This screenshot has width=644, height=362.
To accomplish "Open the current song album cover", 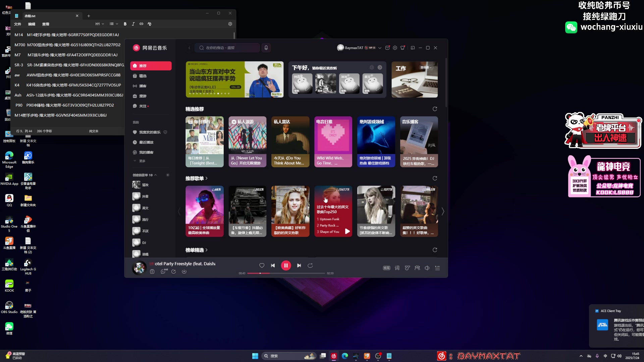I will click(x=139, y=268).
